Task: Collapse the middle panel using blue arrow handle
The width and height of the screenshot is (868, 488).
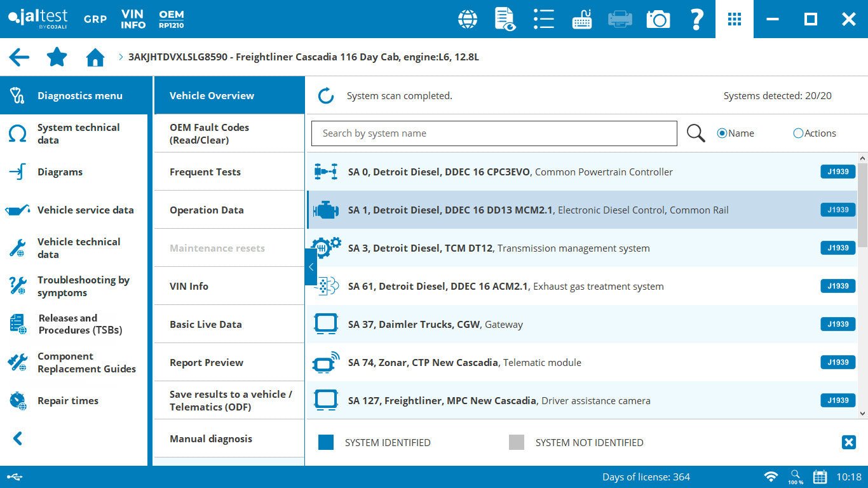Action: tap(311, 267)
